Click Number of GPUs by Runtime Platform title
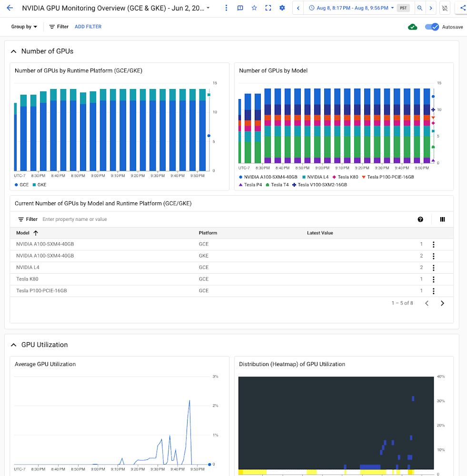This screenshot has height=476, width=467. click(79, 71)
